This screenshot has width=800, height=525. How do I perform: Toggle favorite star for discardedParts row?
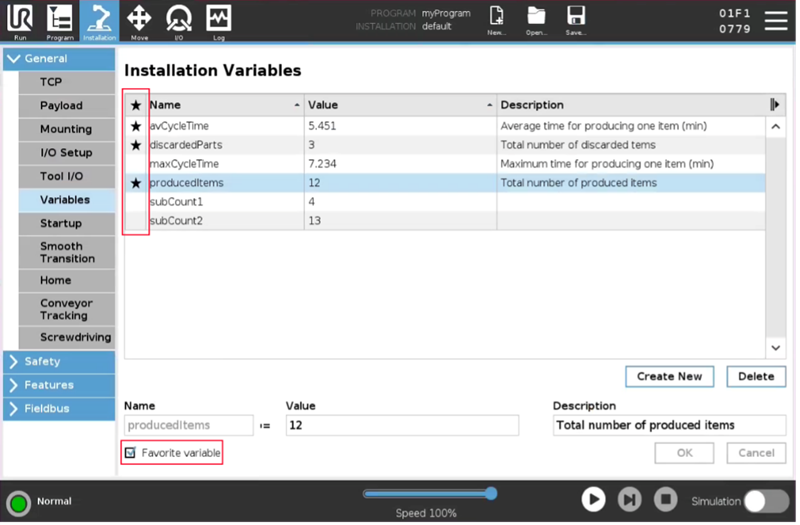click(x=136, y=145)
